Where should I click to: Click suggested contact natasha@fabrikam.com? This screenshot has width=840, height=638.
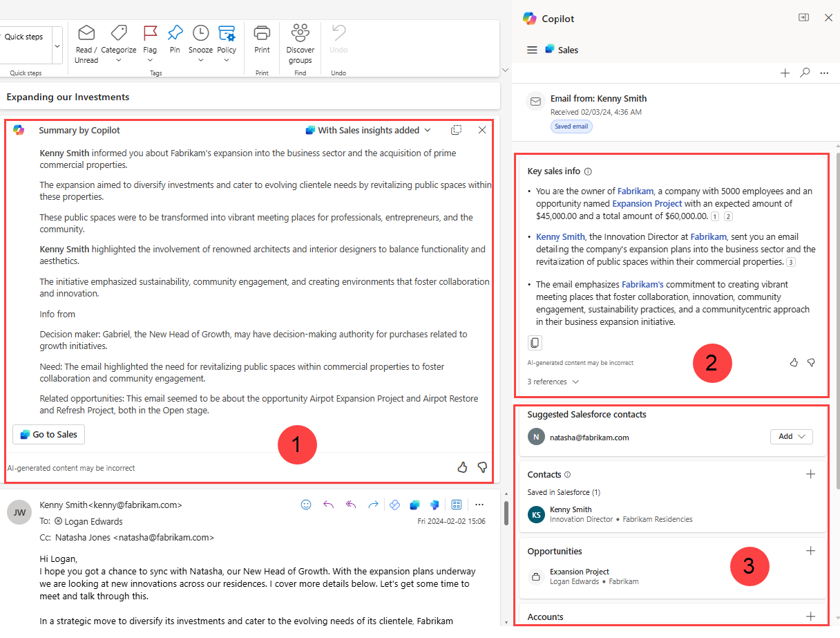point(589,437)
